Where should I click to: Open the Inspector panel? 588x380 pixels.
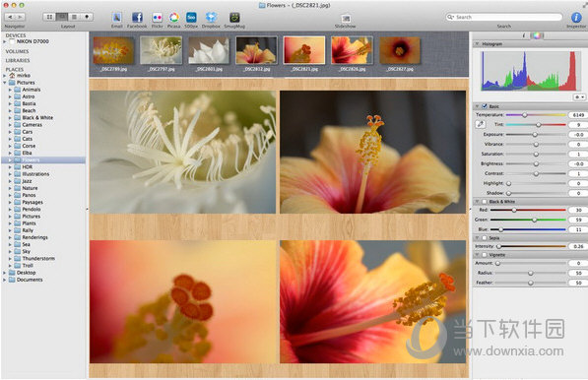pyautogui.click(x=576, y=18)
